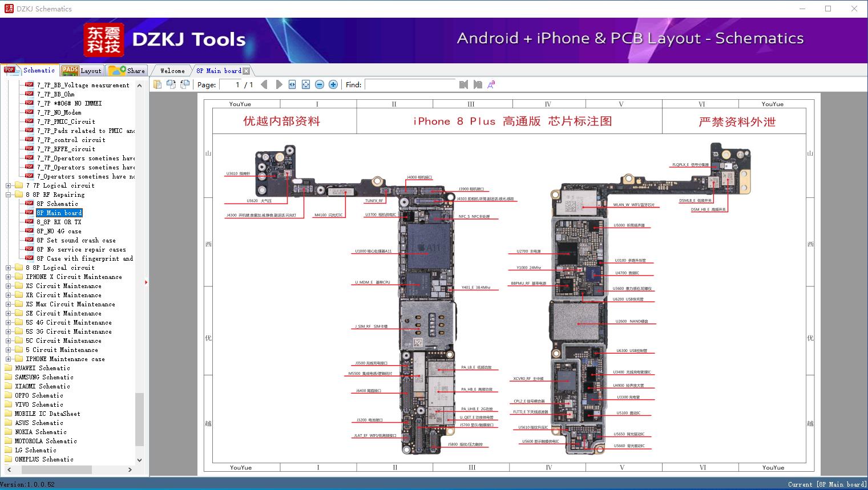Switch to the Schematic tab

(x=30, y=70)
